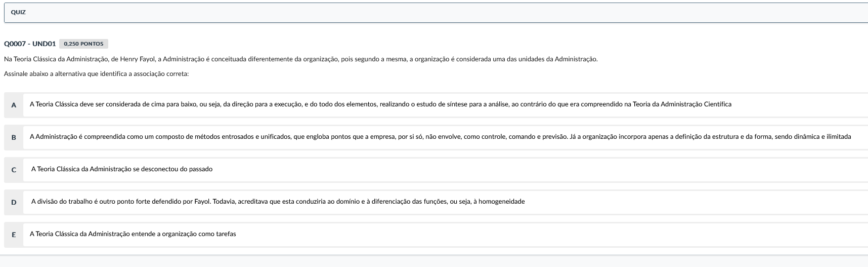Click 'Teoria da Administração Científica' in option A
The image size is (868, 267).
[x=682, y=104]
